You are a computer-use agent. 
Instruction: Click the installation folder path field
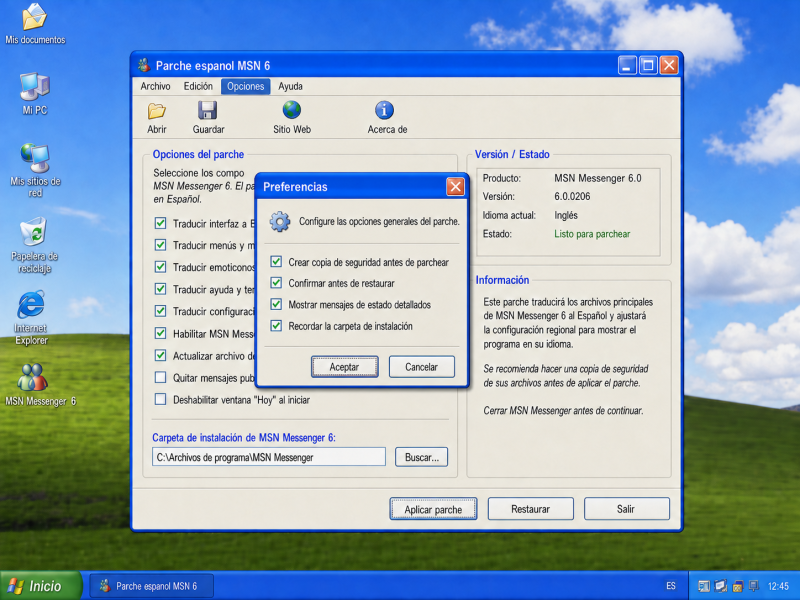(x=269, y=457)
